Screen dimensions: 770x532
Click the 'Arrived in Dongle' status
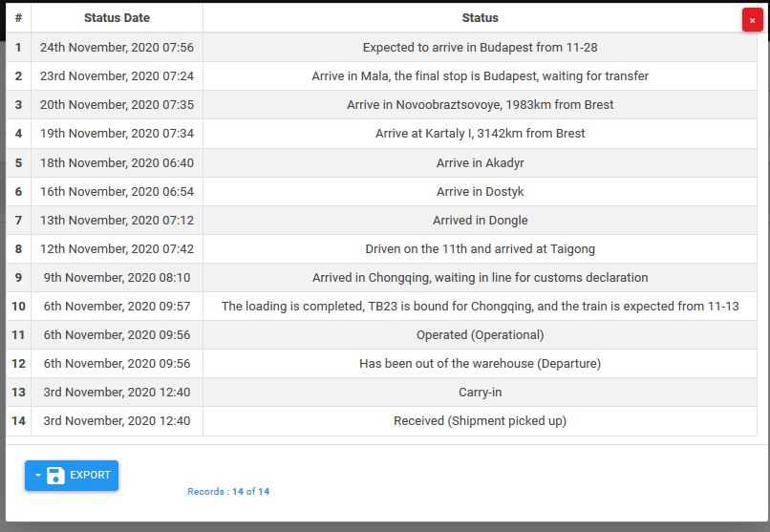pos(480,220)
